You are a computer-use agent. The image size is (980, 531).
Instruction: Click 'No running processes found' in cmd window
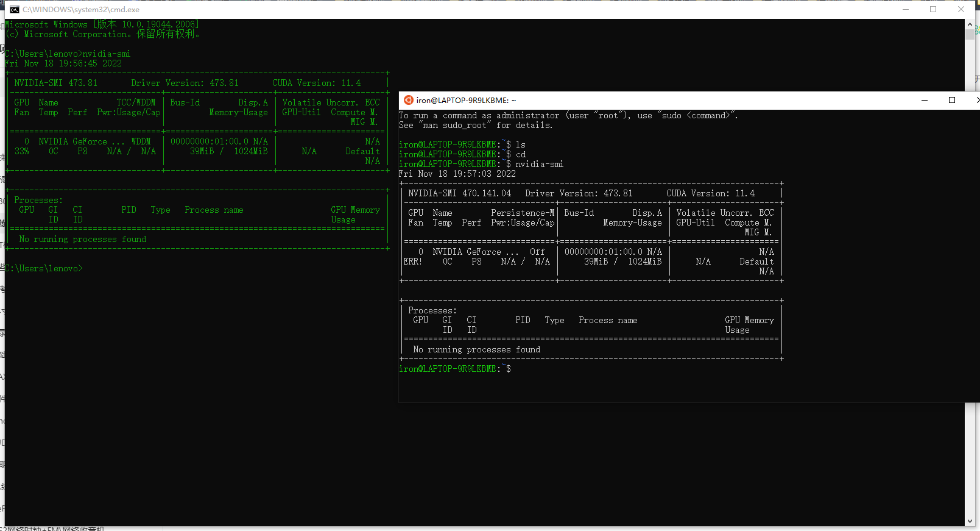[x=83, y=239]
